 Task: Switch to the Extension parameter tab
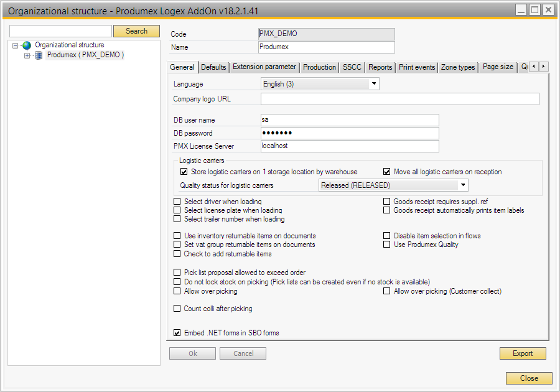point(264,67)
